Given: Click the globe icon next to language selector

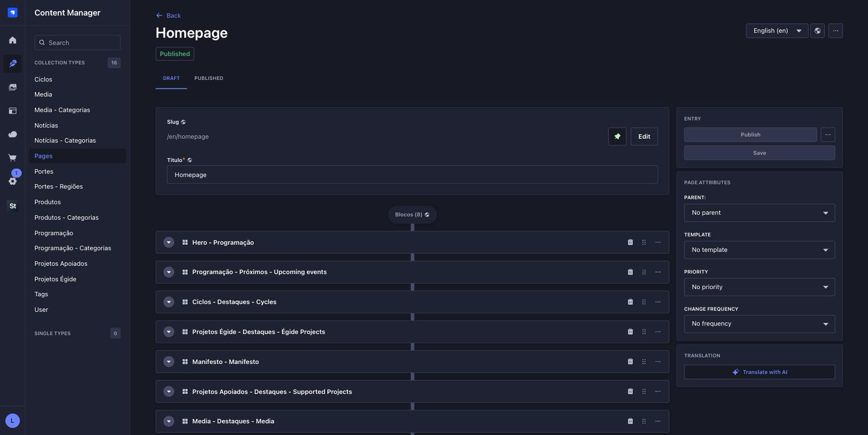Looking at the screenshot, I should click(817, 31).
